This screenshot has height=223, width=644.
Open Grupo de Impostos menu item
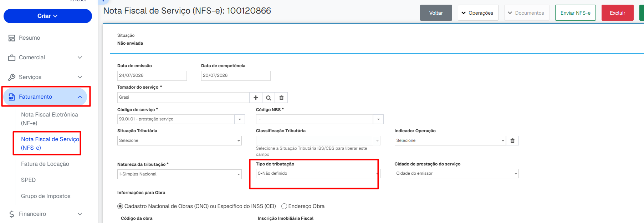46,196
